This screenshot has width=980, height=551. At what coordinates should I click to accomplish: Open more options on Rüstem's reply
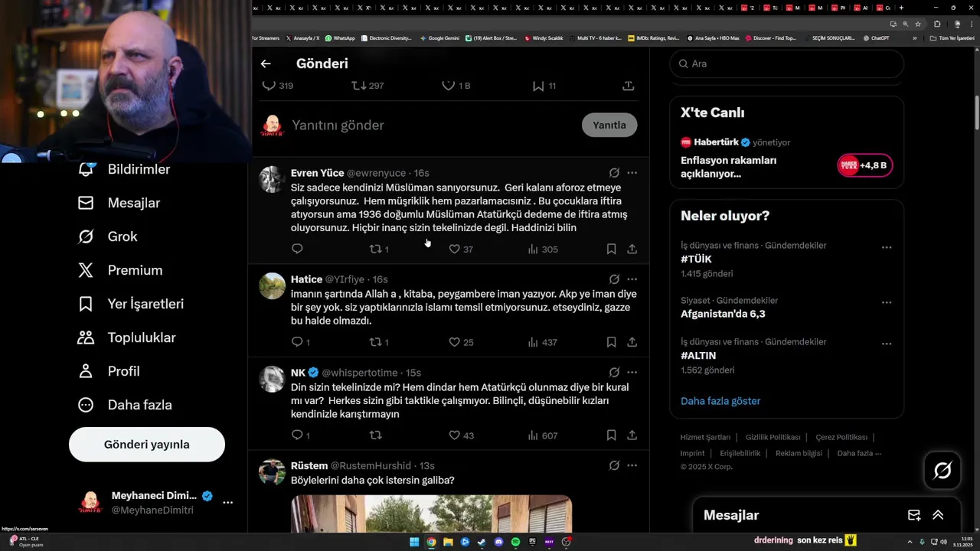(x=632, y=465)
